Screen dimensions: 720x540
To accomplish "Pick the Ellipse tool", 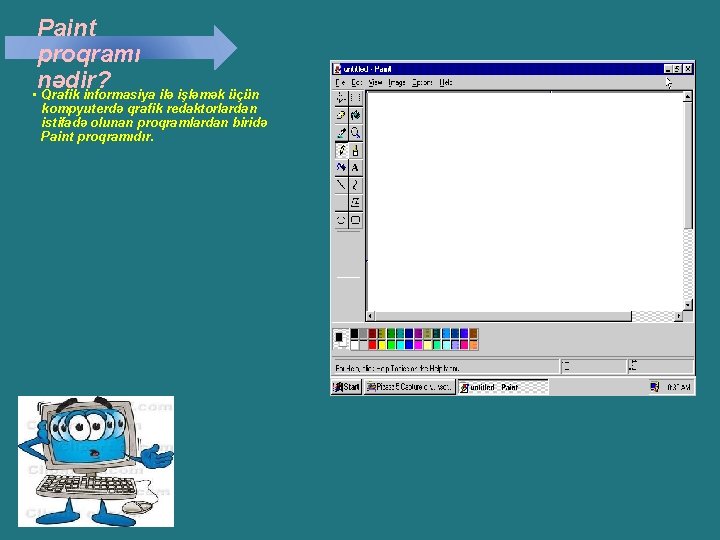I will pyautogui.click(x=341, y=220).
